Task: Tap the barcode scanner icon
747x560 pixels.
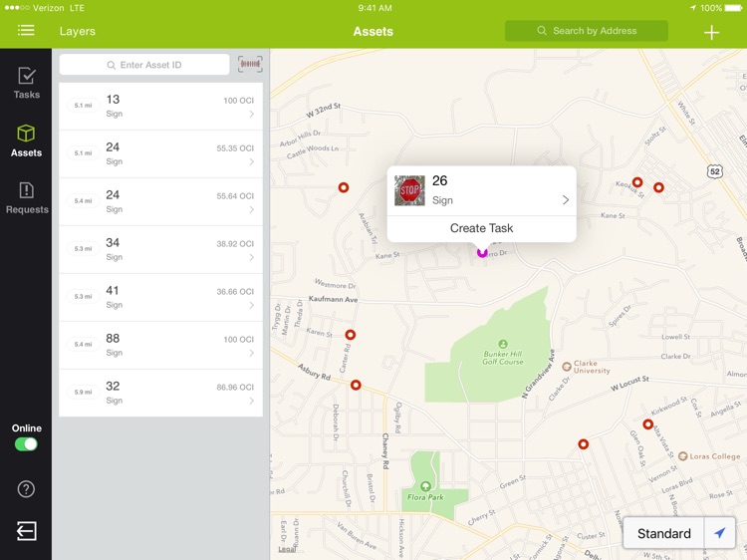Action: pyautogui.click(x=250, y=64)
